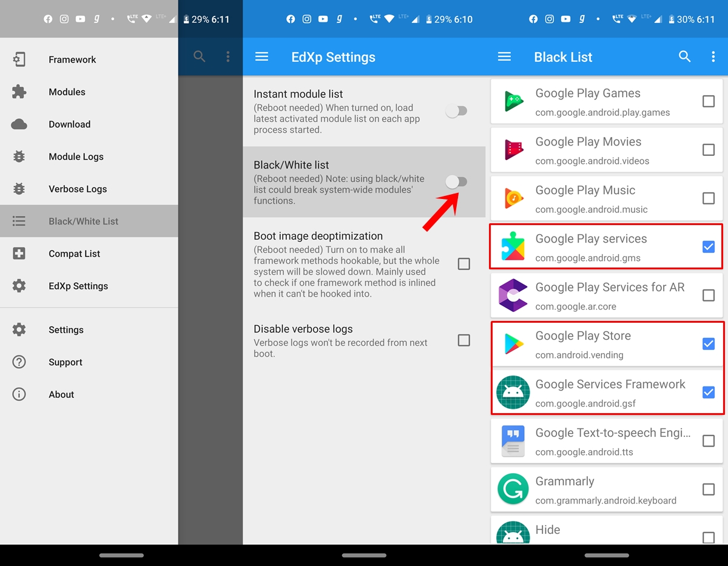Screen dimensions: 728x566
Task: Tap the Hide app Android icon
Action: click(x=513, y=534)
